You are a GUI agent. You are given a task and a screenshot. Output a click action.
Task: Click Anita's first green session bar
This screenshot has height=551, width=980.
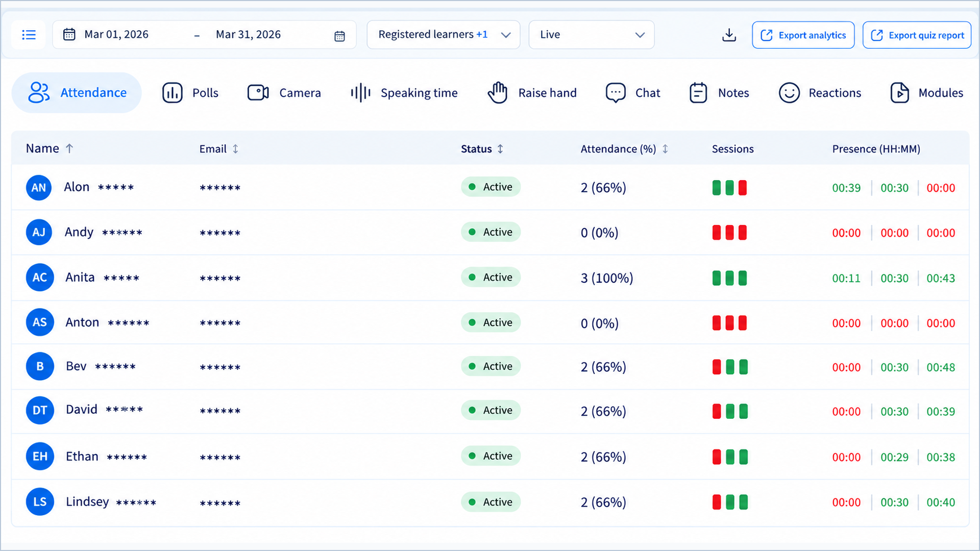coord(717,278)
